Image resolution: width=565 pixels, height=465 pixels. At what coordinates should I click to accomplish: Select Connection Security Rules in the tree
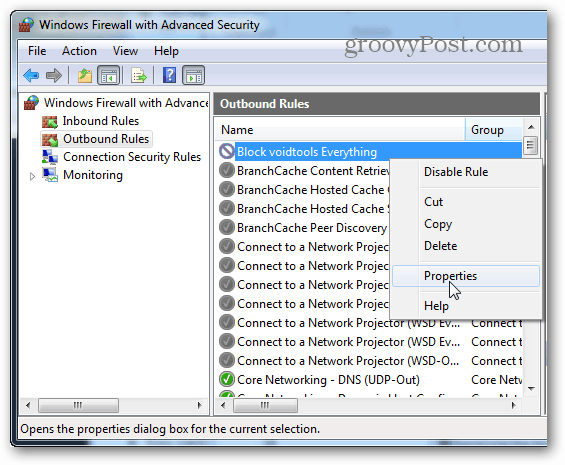pos(132,157)
